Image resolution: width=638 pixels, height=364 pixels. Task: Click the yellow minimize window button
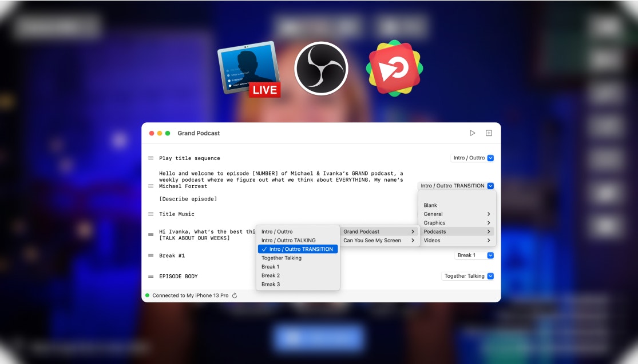tap(160, 133)
